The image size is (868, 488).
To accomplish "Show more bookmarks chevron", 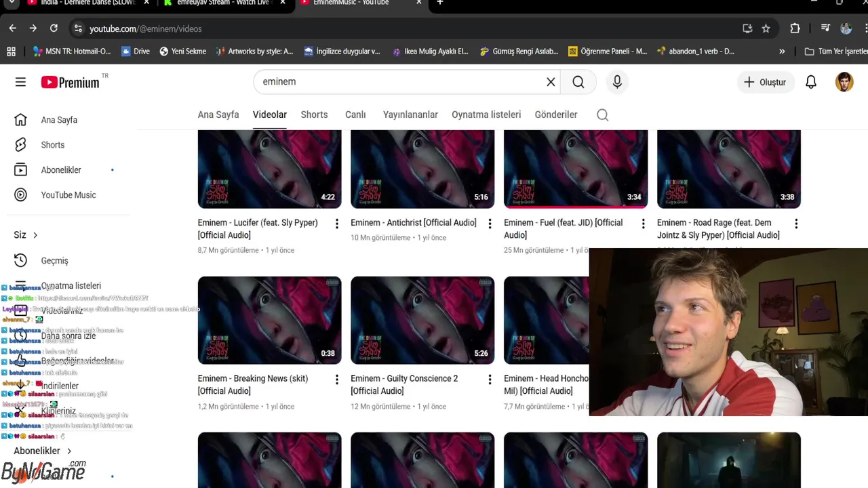I will pos(782,52).
